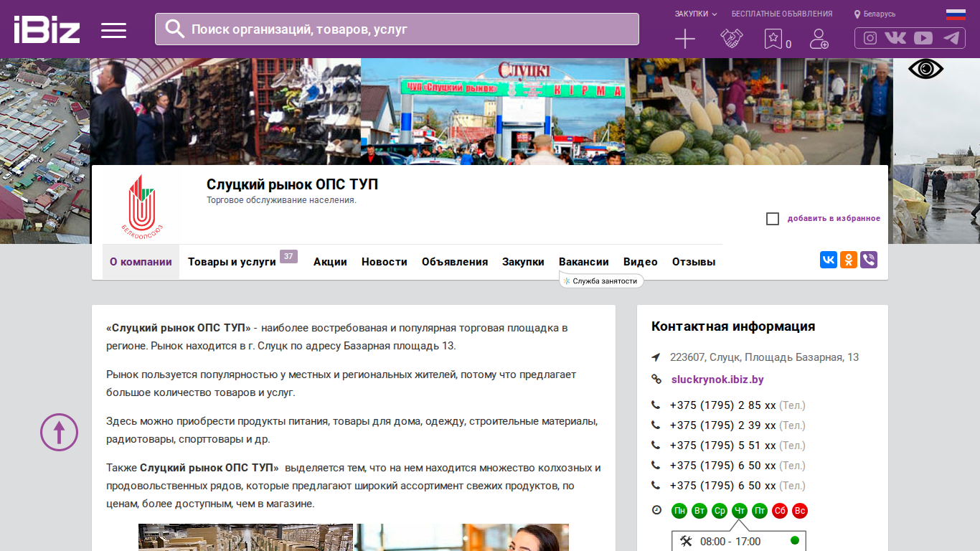Screen dimensions: 980x551
Task: Open favorites bookmark star icon
Action: tap(773, 39)
